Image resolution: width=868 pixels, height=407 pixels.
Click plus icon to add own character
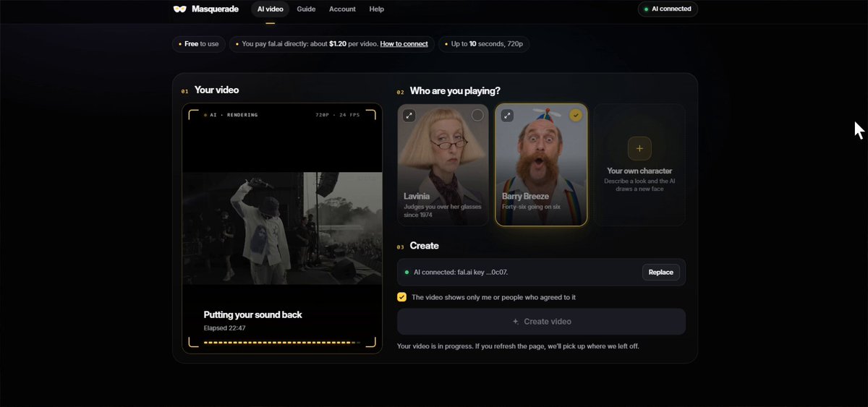pos(639,148)
